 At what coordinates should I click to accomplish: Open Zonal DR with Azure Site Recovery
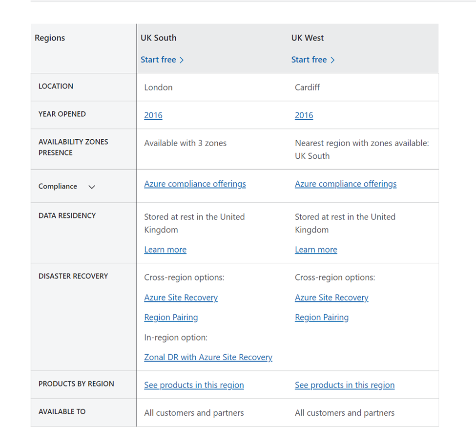(208, 357)
